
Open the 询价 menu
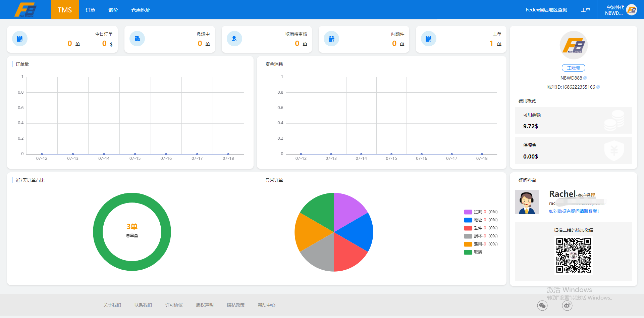(113, 10)
